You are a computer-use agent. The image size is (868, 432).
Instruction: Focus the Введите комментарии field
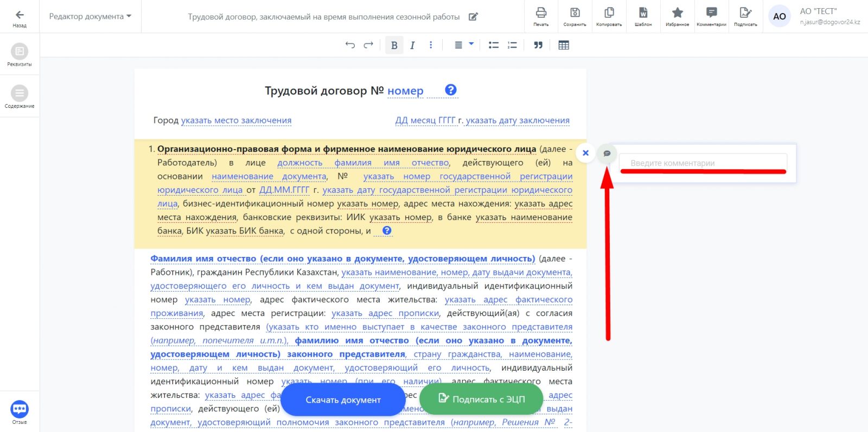(x=703, y=163)
